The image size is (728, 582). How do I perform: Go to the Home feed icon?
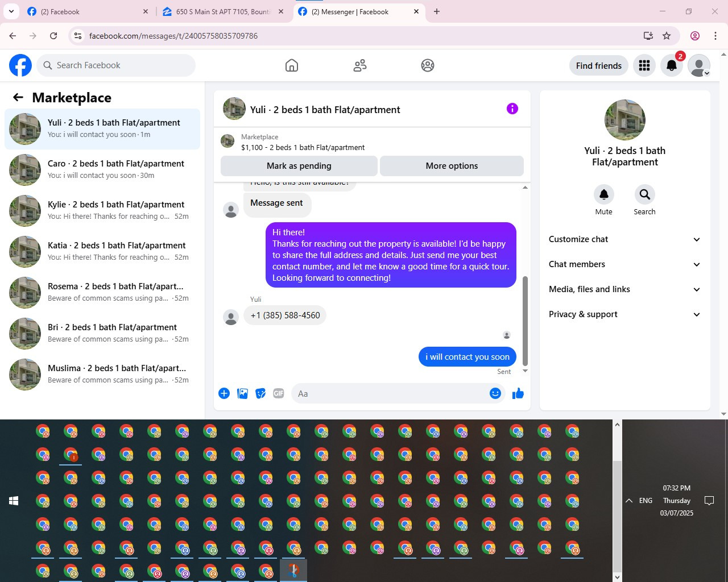(x=292, y=65)
